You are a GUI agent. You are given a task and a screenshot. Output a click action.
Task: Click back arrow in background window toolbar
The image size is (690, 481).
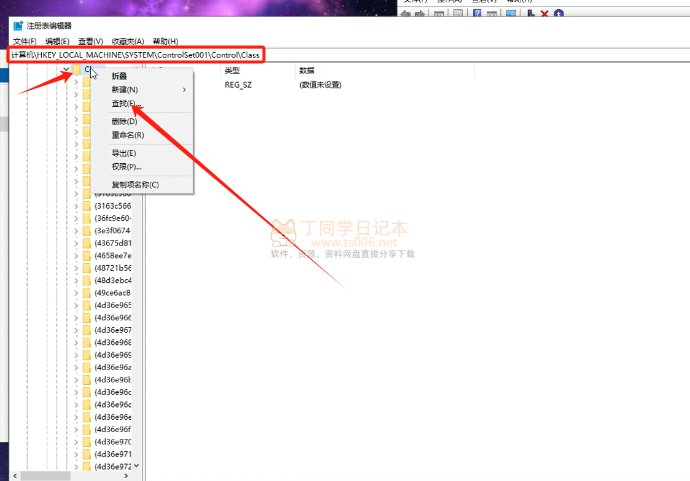406,14
